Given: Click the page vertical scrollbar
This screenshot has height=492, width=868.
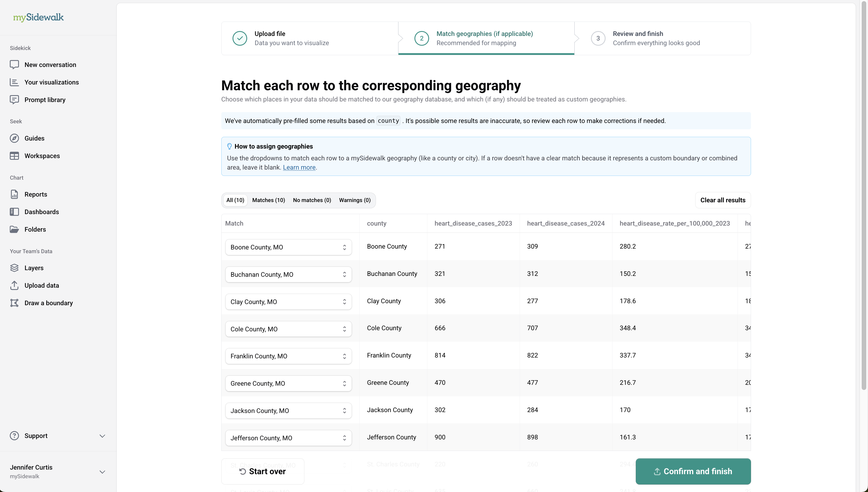Looking at the screenshot, I should 864,203.
